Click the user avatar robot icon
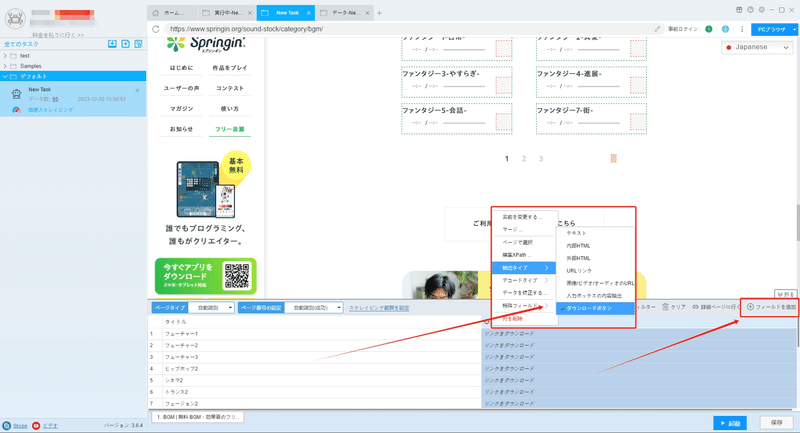The height and width of the screenshot is (433, 800). (x=15, y=18)
